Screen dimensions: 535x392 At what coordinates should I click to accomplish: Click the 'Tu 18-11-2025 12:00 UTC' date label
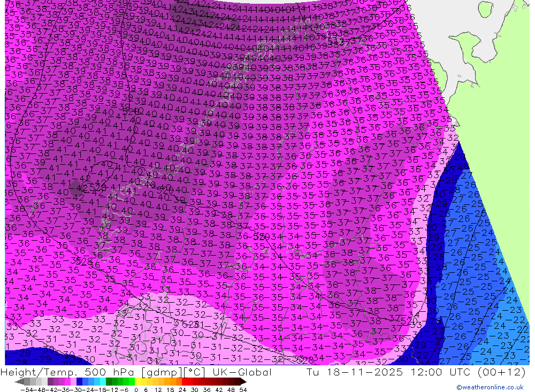tap(389, 372)
